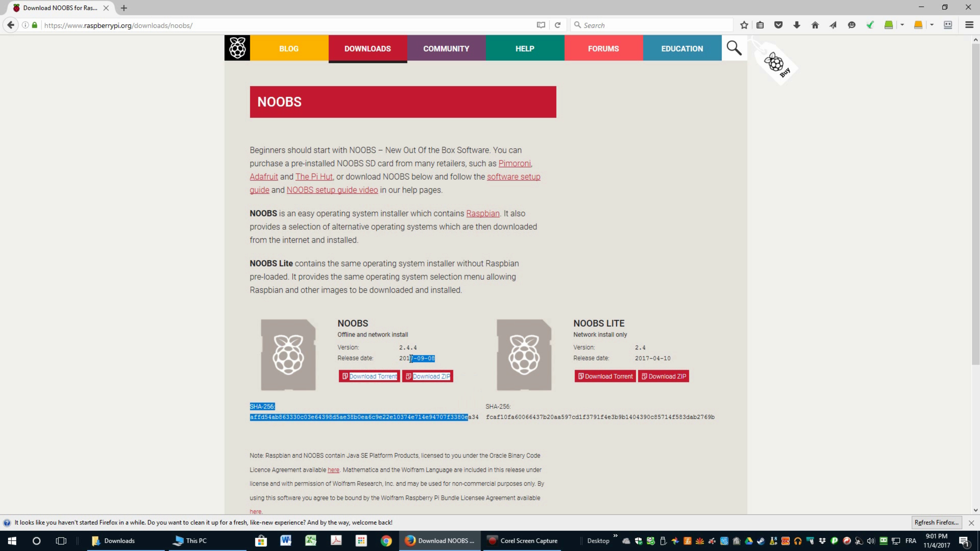This screenshot has height=551, width=980.
Task: Follow The Pi Hut link
Action: pos(314,177)
